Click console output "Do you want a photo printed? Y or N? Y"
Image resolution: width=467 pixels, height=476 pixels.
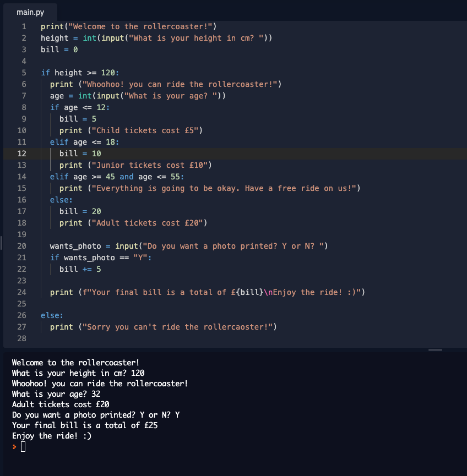tap(96, 415)
